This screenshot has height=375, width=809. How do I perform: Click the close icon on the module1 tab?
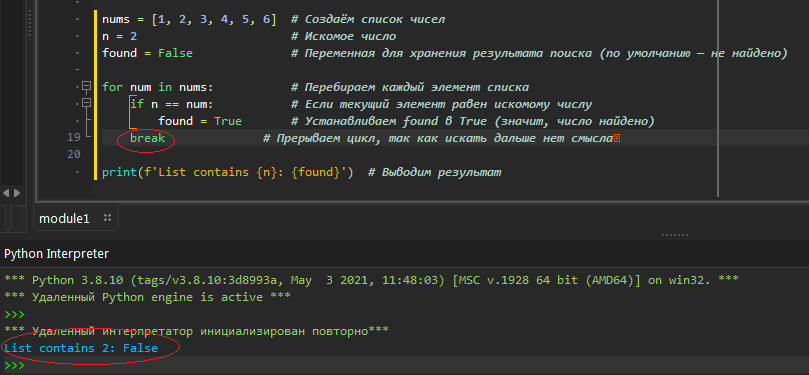coord(108,218)
